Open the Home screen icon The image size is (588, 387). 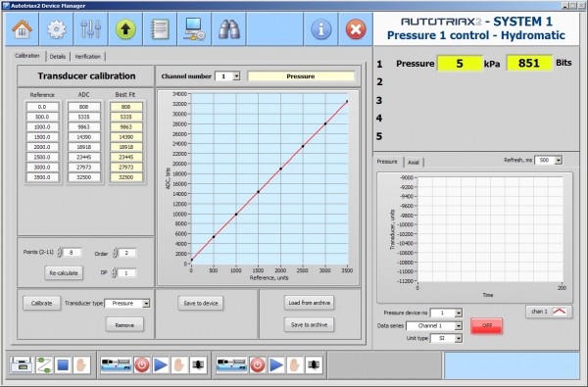point(23,29)
